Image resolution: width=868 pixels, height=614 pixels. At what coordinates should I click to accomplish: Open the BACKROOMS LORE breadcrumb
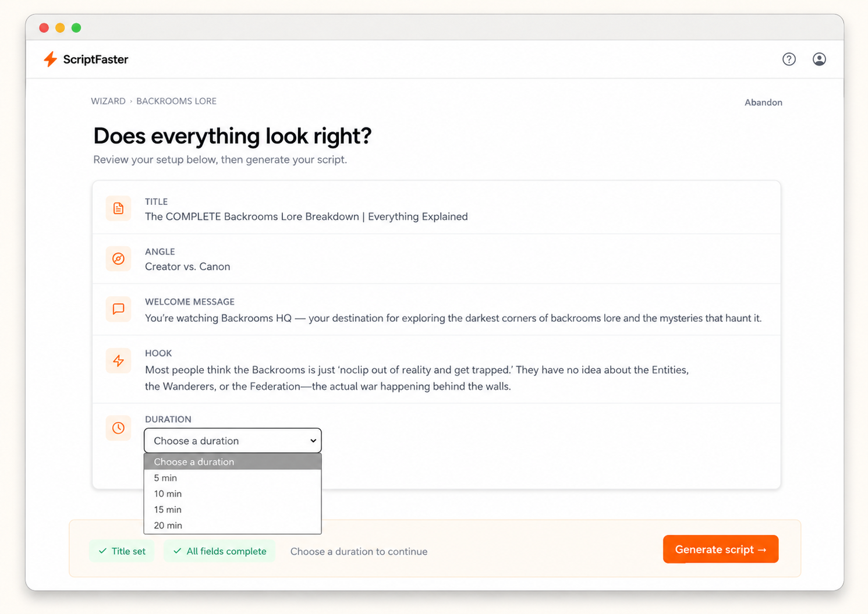coord(176,101)
